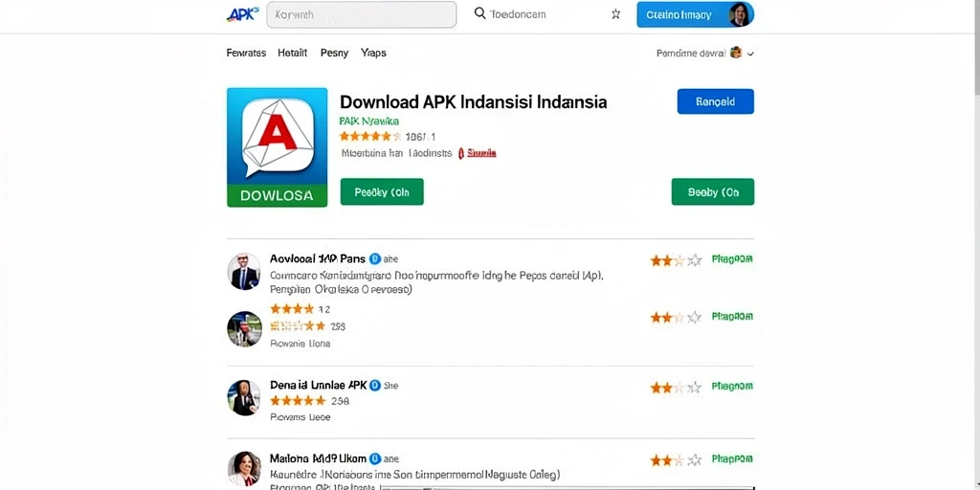Click star rating right of Rowanie Ilona row
Screen dimensions: 980x490
676,318
